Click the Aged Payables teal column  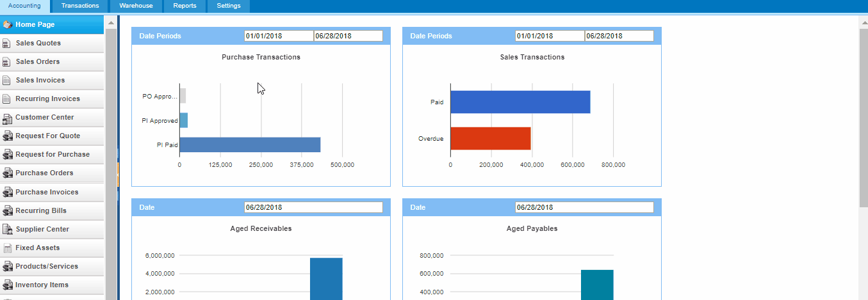click(x=597, y=285)
